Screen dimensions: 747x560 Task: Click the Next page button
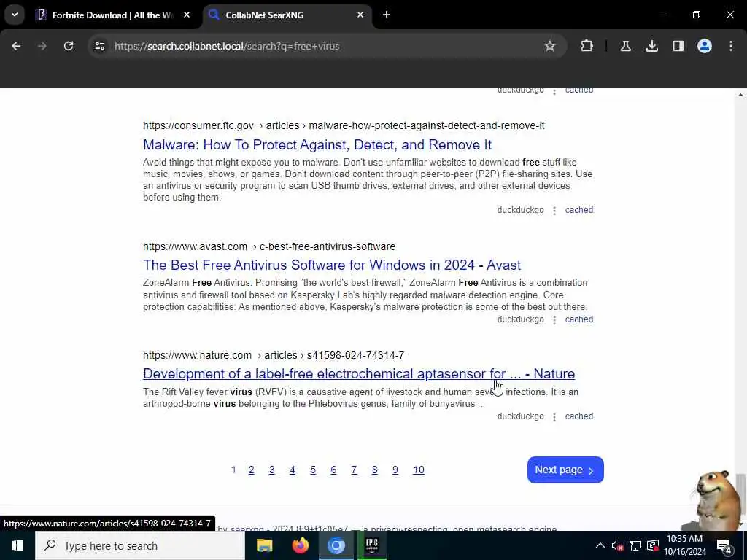pos(565,470)
